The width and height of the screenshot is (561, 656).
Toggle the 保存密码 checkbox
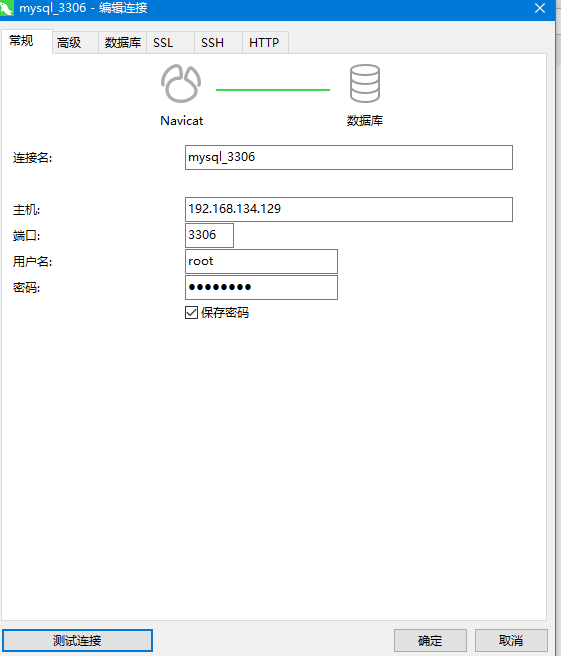192,313
